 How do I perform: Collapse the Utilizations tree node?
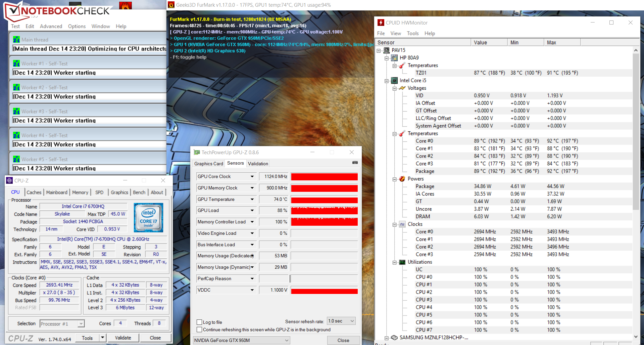394,262
